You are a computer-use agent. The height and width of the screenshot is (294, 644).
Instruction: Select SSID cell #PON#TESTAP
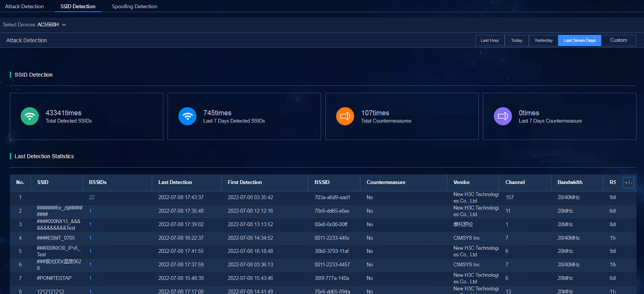point(54,278)
